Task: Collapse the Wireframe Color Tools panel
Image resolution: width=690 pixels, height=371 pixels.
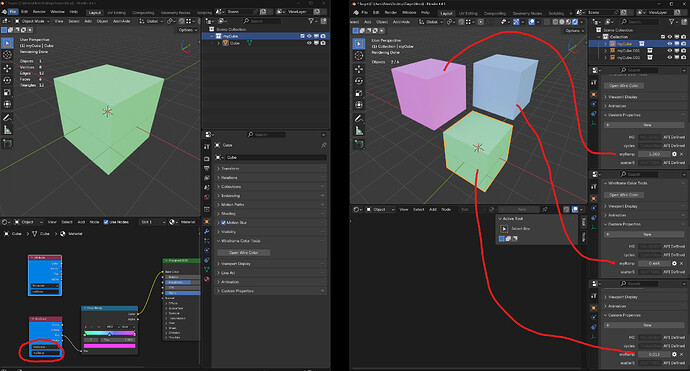Action: [x=271, y=241]
